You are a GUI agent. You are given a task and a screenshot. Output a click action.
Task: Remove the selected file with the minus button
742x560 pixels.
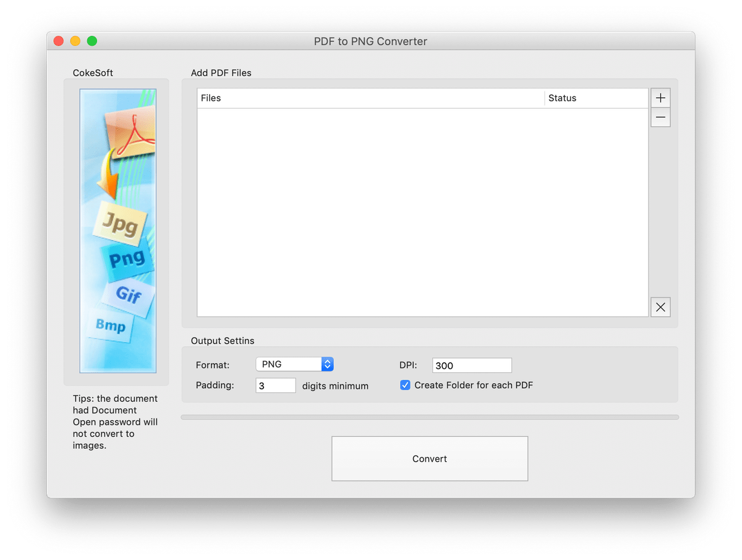pos(660,117)
